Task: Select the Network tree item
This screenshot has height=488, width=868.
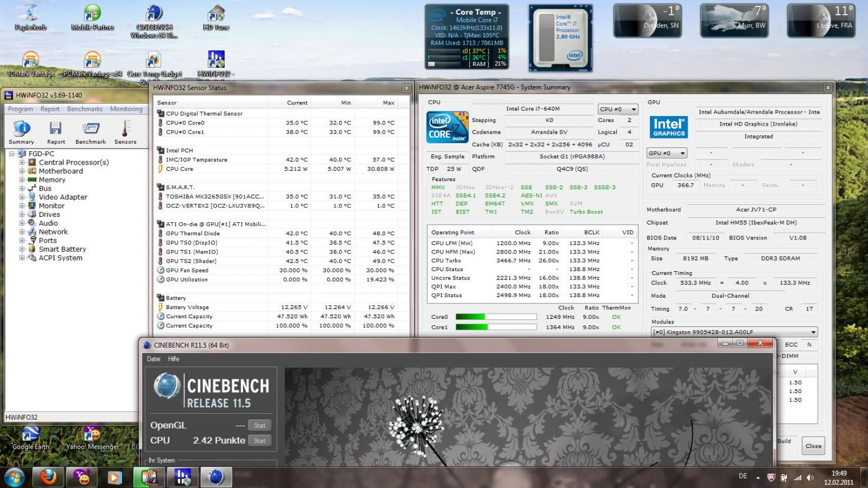Action: tap(53, 232)
